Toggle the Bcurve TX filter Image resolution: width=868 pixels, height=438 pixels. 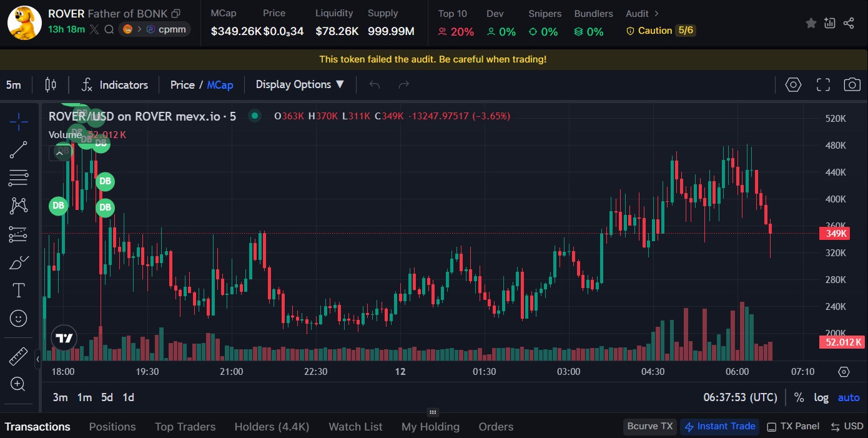pos(650,427)
